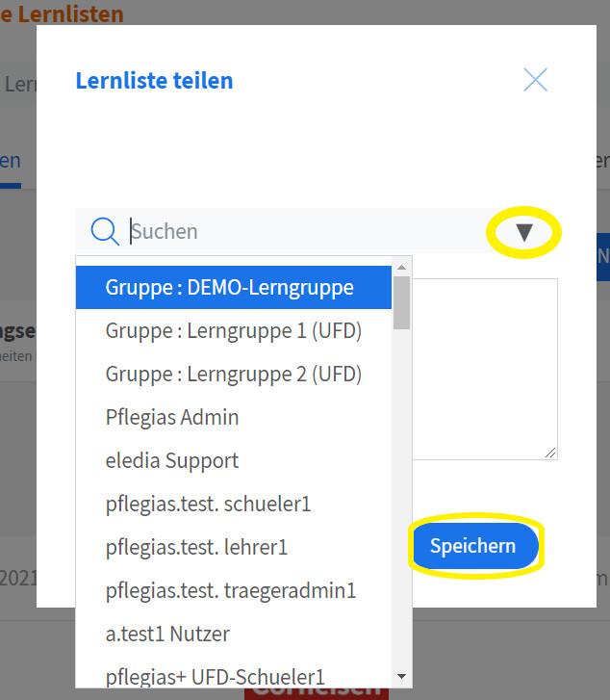Click the Speichern button
Screen dimensions: 610x700
472,546
